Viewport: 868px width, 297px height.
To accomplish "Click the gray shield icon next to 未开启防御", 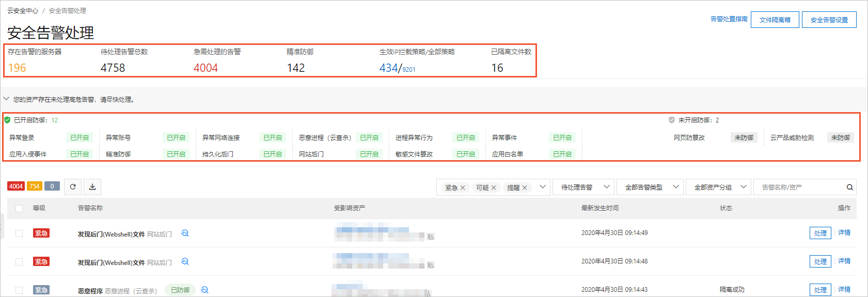I will (x=672, y=120).
